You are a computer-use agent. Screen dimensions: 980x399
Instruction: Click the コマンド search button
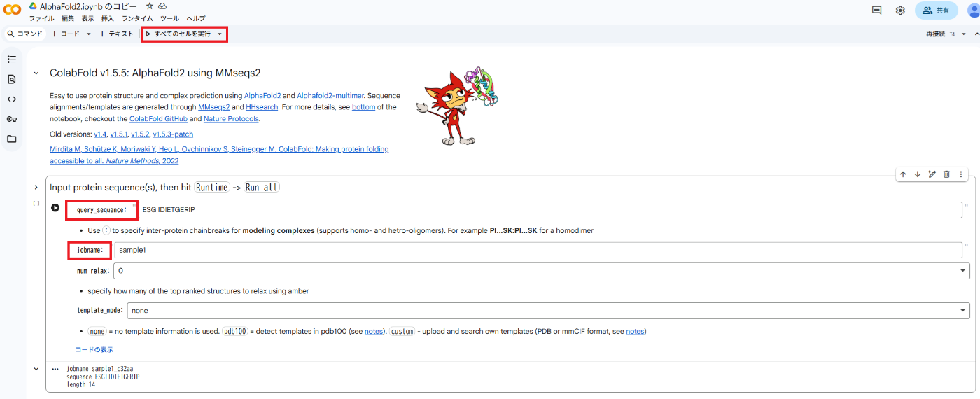(24, 34)
